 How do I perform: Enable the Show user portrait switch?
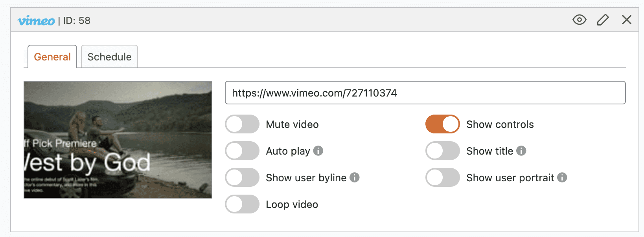(x=443, y=178)
